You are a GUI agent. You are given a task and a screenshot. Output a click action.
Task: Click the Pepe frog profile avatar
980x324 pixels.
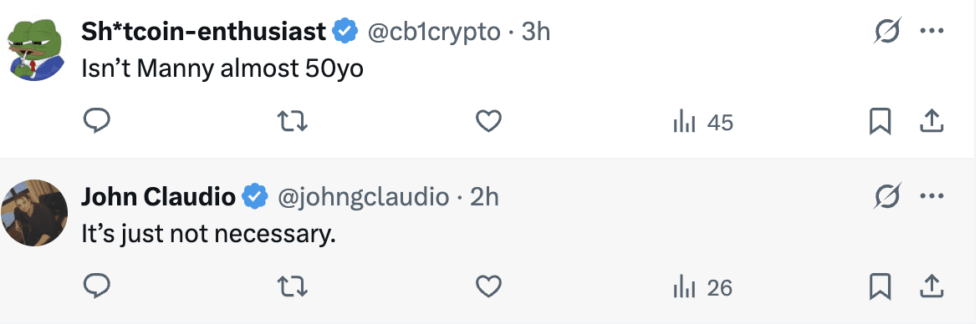tap(36, 49)
